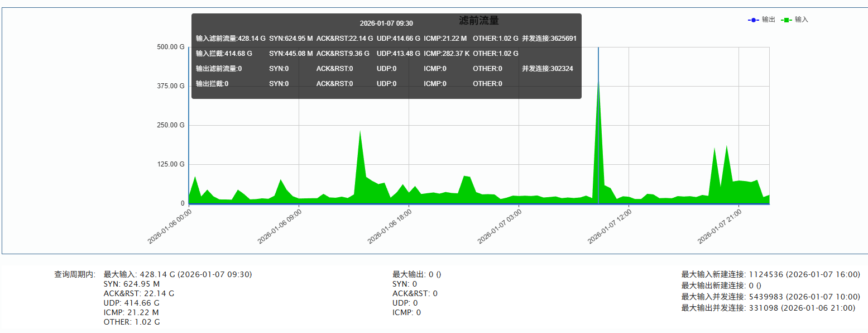Click the 最大输入并发连接 5439983 summary line
The width and height of the screenshot is (868, 333).
pyautogui.click(x=770, y=297)
